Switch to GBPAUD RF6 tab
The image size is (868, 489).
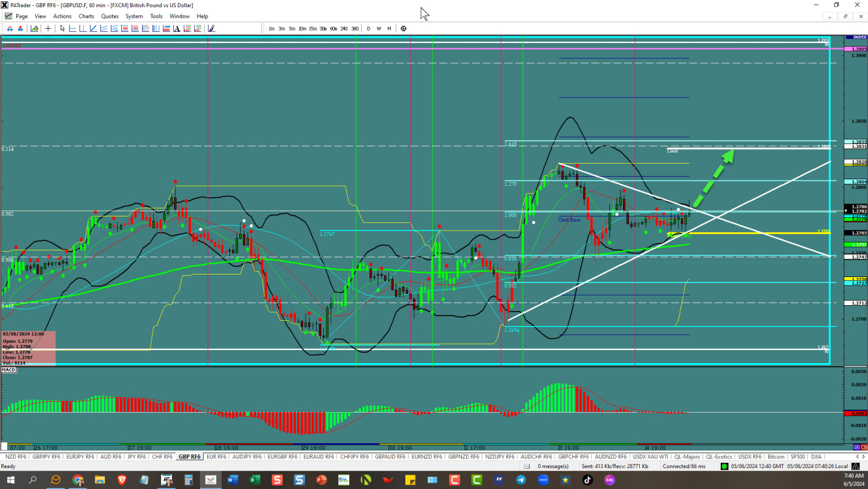click(390, 456)
